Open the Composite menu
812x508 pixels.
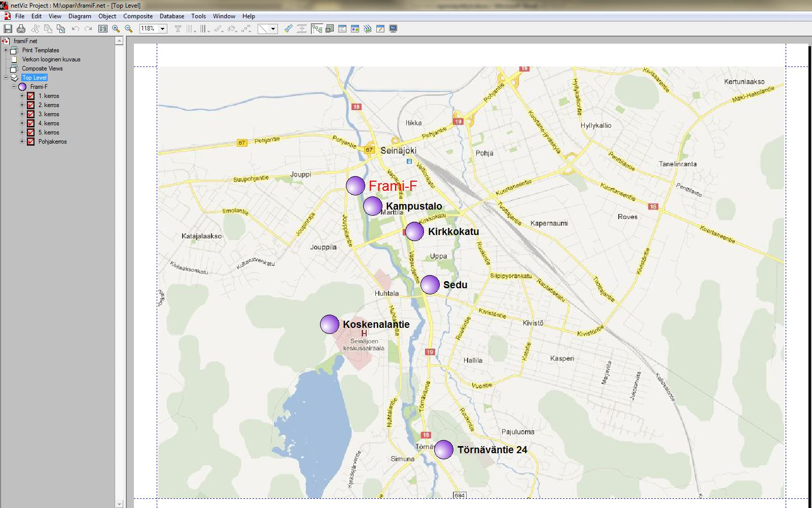pyautogui.click(x=138, y=16)
